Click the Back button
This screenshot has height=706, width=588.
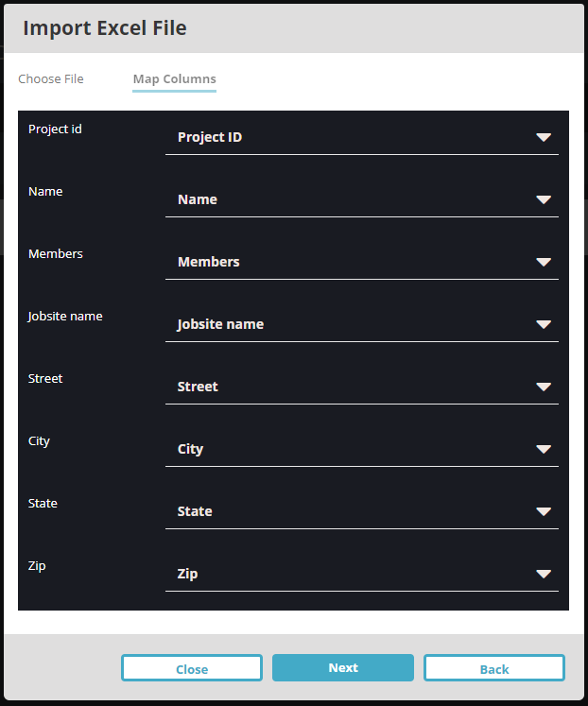(493, 668)
